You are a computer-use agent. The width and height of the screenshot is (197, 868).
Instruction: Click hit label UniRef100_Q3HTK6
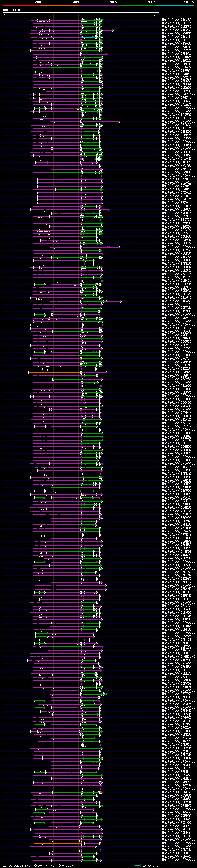[x=177, y=40]
